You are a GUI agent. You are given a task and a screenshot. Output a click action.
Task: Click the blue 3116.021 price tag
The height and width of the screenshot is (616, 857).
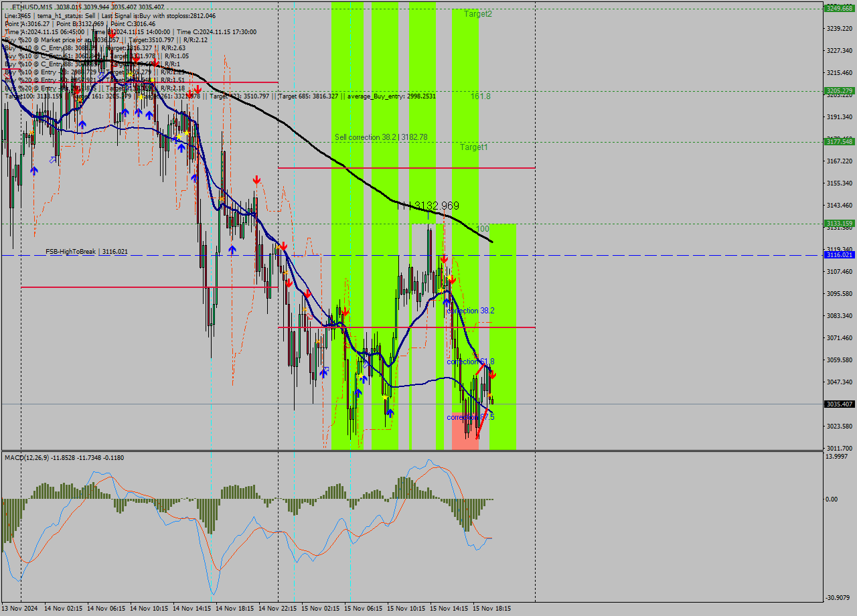point(839,254)
